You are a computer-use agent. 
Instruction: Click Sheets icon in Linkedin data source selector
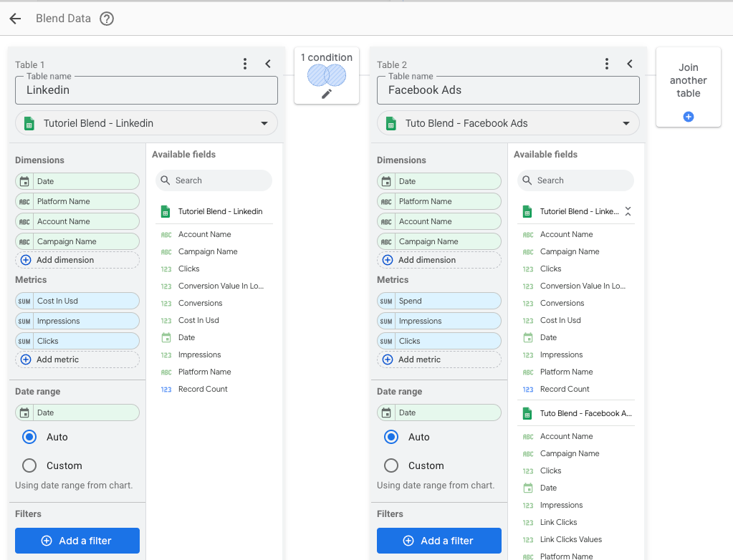coord(29,124)
